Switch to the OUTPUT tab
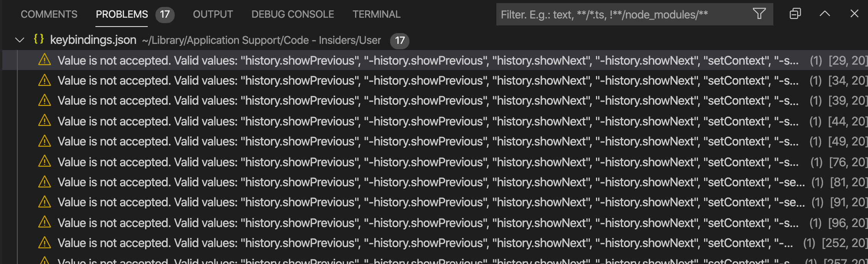Image resolution: width=868 pixels, height=264 pixels. tap(212, 14)
